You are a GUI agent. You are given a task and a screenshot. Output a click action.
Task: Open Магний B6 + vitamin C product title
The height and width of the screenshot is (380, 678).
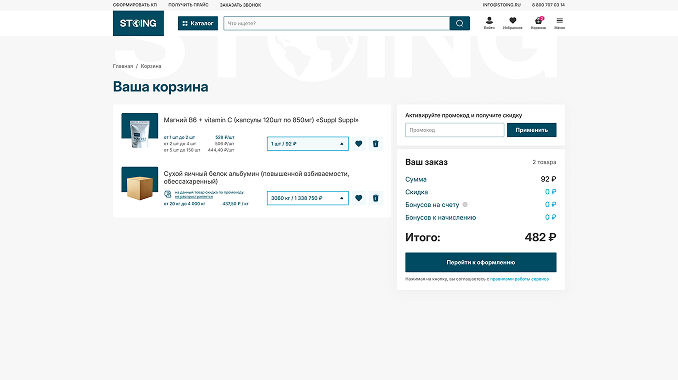[x=261, y=120]
